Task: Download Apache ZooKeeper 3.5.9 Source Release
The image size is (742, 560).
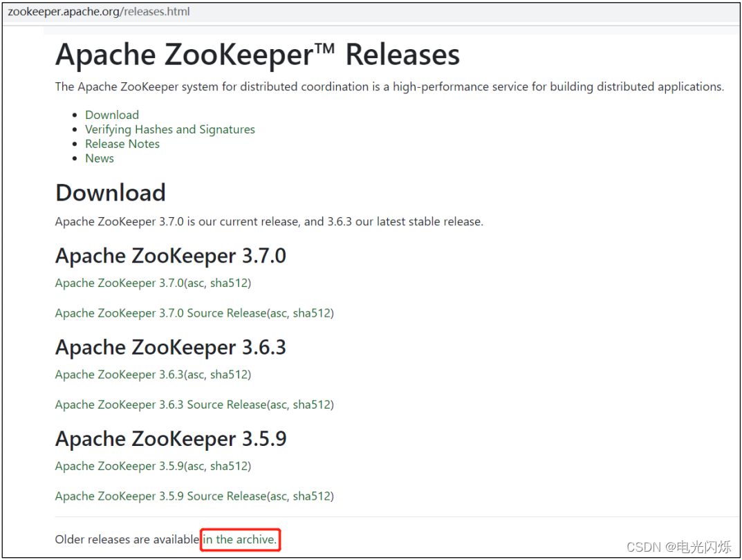Action: [160, 496]
